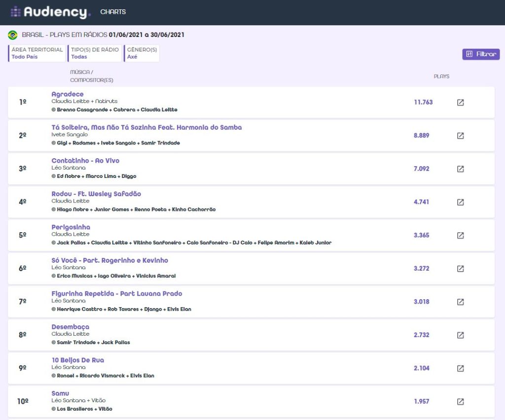Open external link icon for Rodou row
The height and width of the screenshot is (420, 505).
pos(460,202)
